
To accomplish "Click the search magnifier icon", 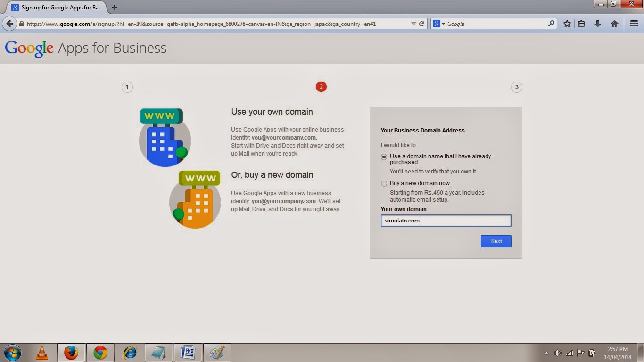I will (551, 24).
